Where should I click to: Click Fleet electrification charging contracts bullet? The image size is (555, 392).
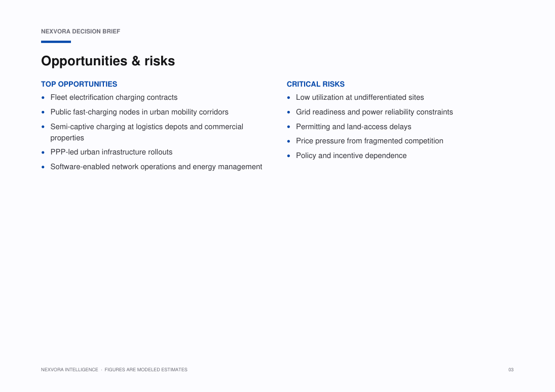(114, 97)
